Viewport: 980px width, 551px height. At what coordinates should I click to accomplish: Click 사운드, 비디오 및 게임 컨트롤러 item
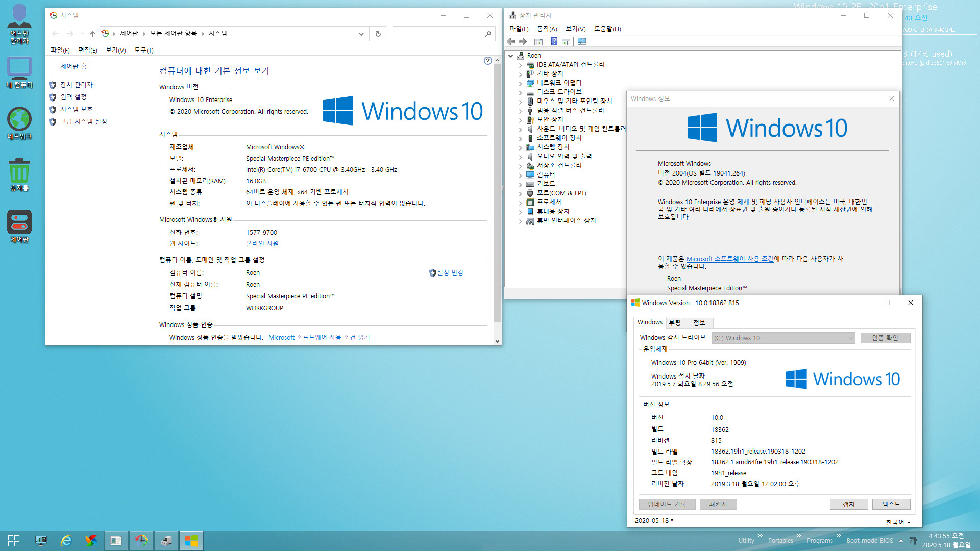click(x=581, y=129)
